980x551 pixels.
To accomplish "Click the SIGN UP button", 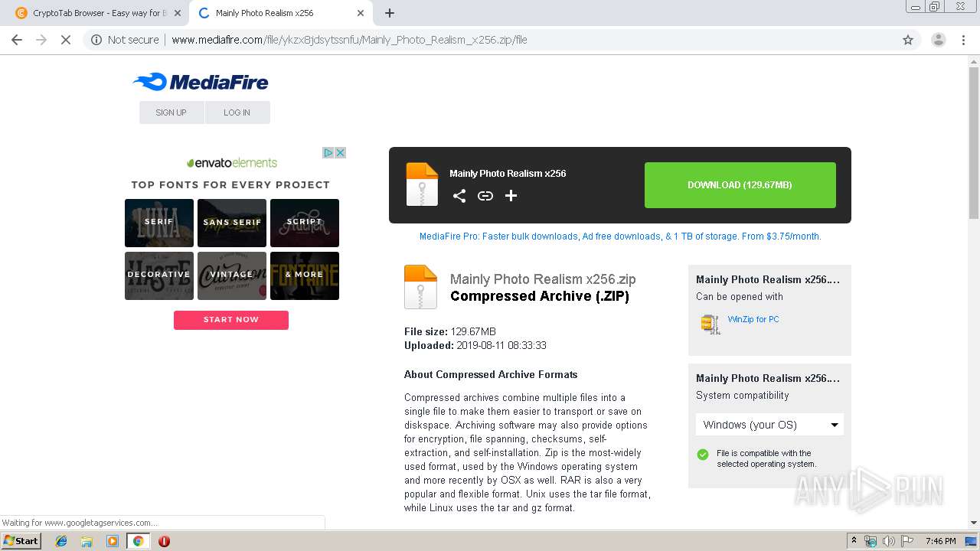I will pos(171,112).
